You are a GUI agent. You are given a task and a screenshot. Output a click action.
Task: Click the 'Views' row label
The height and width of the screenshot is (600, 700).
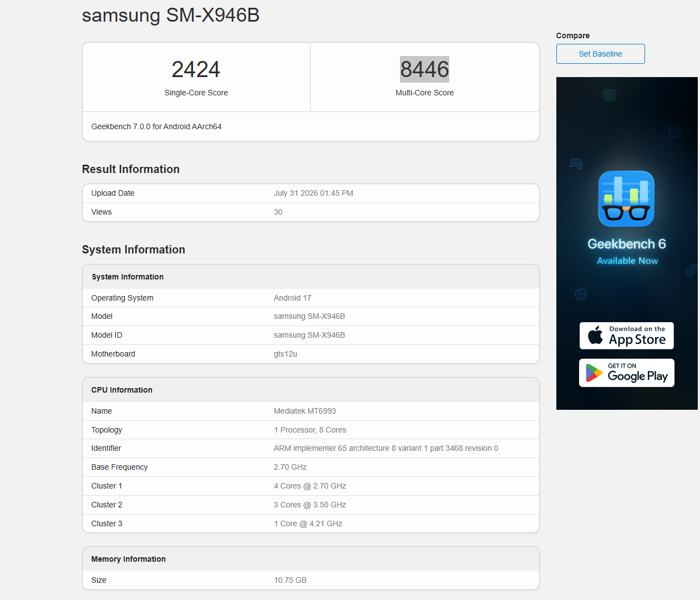(102, 212)
